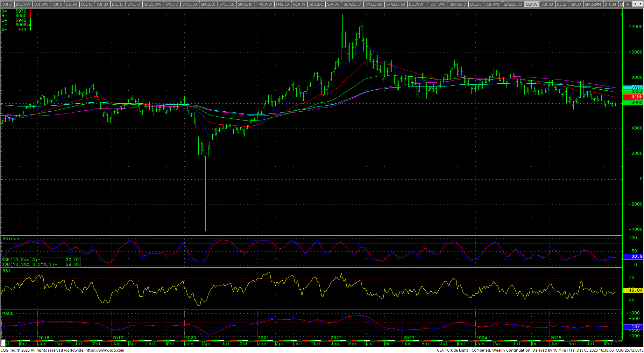Click the SStoch study label
This screenshot has width=644, height=353.
tap(11, 239)
